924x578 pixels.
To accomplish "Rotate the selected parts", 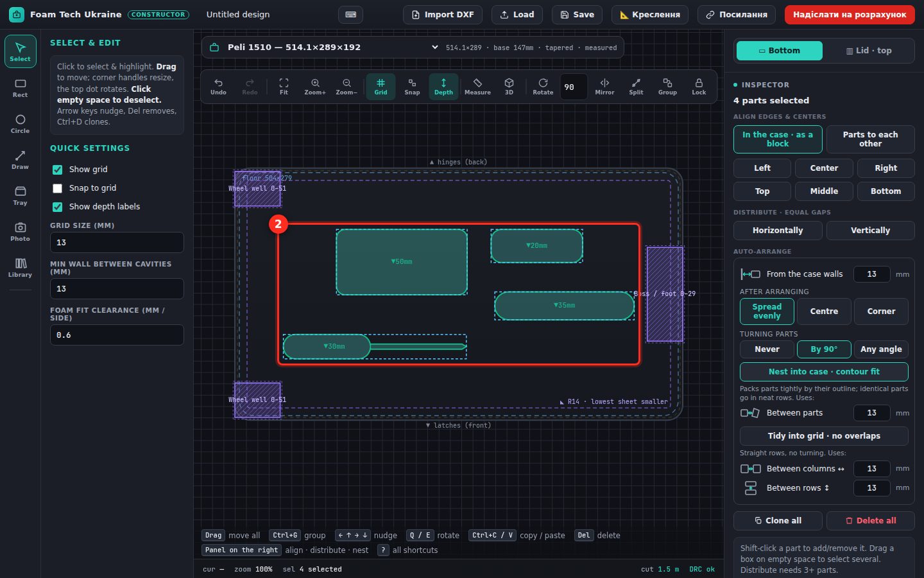I will [x=543, y=87].
